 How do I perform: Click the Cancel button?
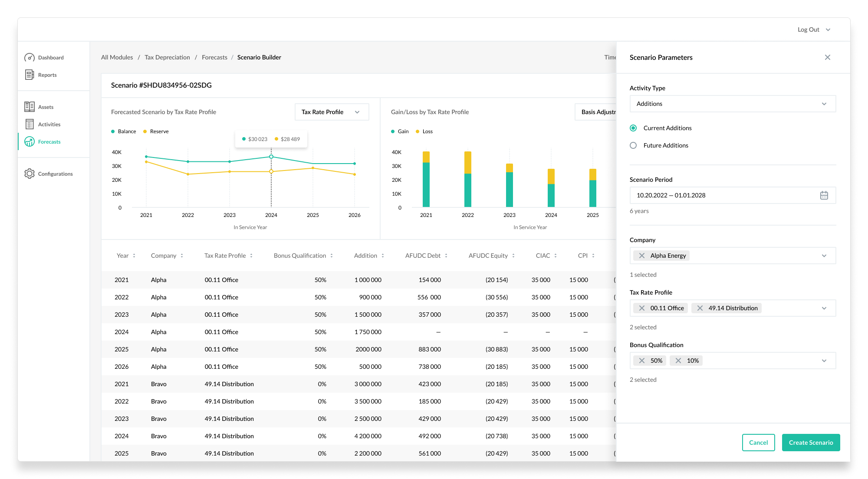(x=758, y=443)
